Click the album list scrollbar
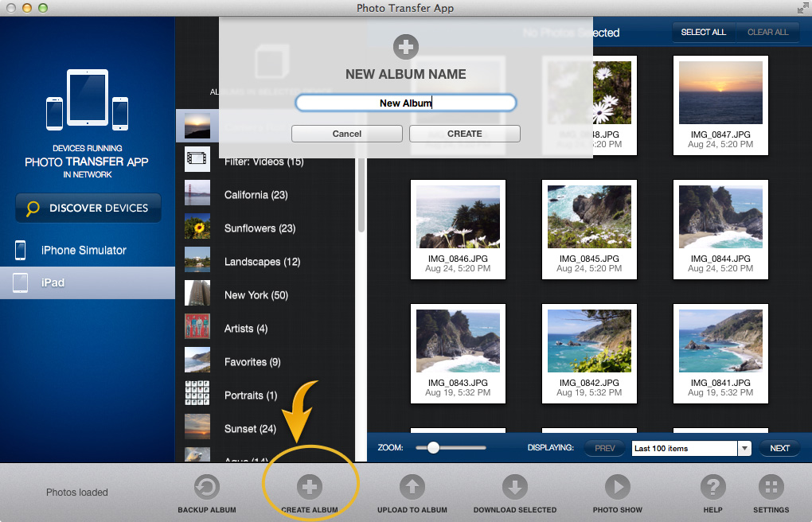This screenshot has height=522, width=812. pos(361,196)
